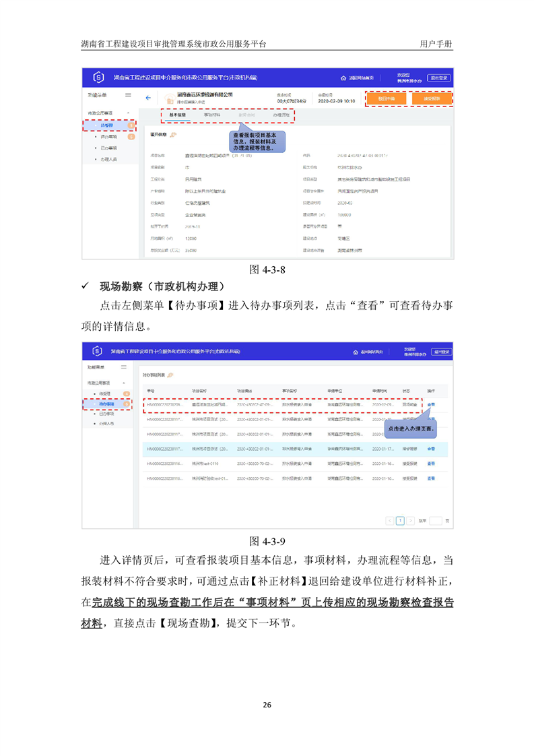Image resolution: width=534 pixels, height=756 pixels.
Task: Click page number 1 in pagination
Action: click(x=400, y=521)
